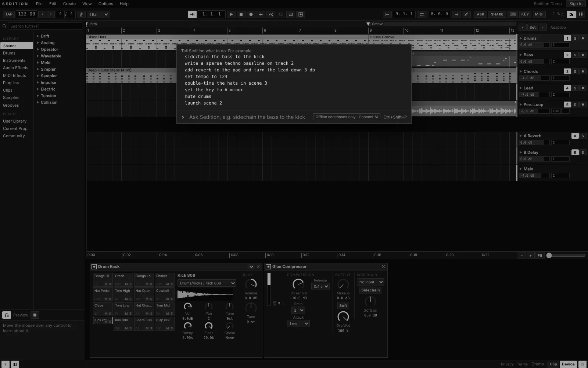Toggle the Soft clip button in Glue Compressor
This screenshot has width=588, height=368.
click(x=343, y=305)
